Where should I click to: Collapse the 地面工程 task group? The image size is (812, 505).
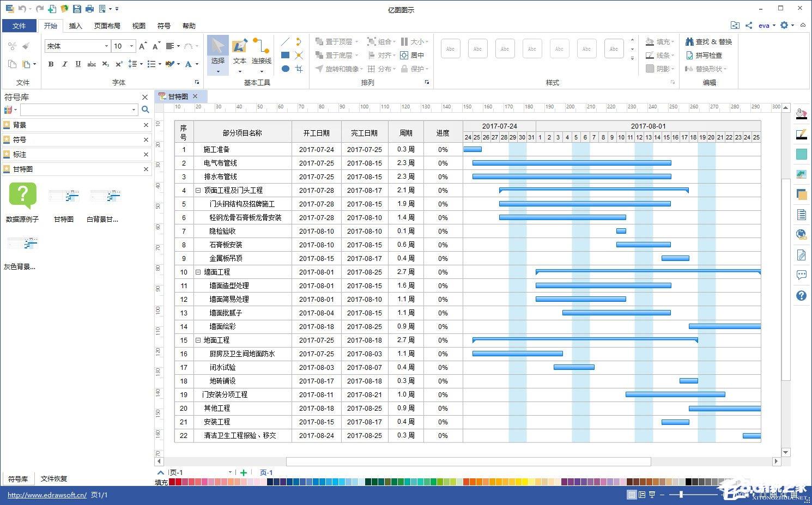198,340
